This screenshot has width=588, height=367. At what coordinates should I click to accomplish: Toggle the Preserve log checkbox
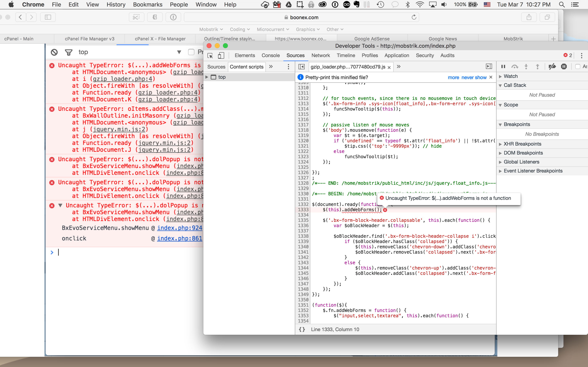pyautogui.click(x=191, y=52)
